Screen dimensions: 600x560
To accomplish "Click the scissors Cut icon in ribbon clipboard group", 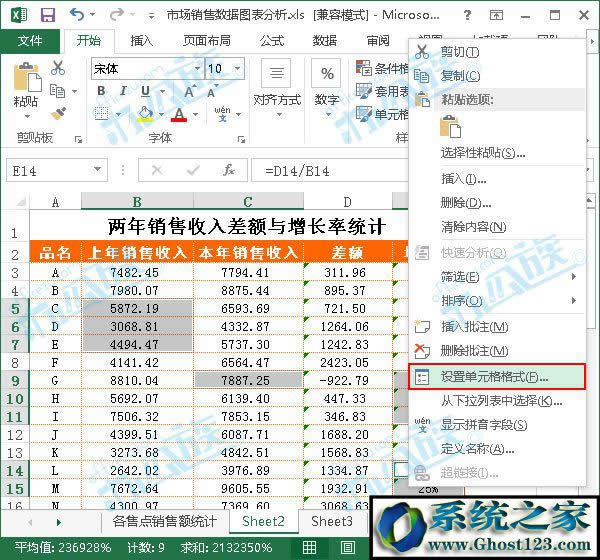I will coord(58,69).
